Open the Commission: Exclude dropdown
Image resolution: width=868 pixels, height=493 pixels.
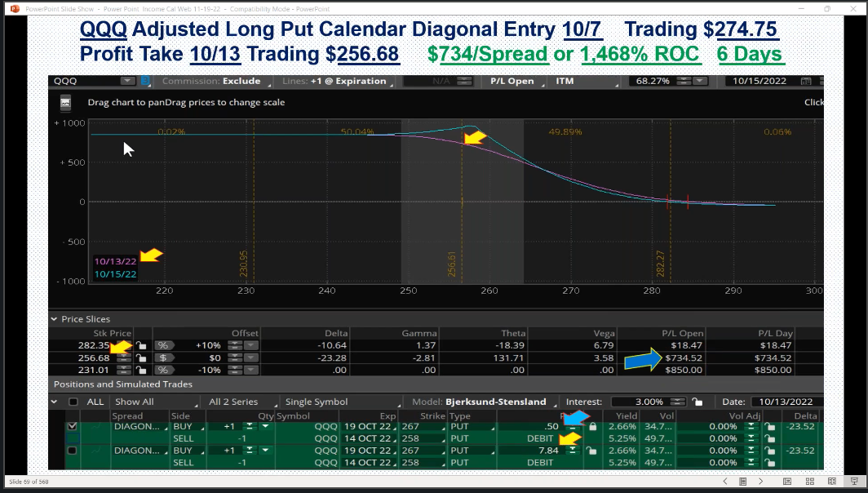215,81
